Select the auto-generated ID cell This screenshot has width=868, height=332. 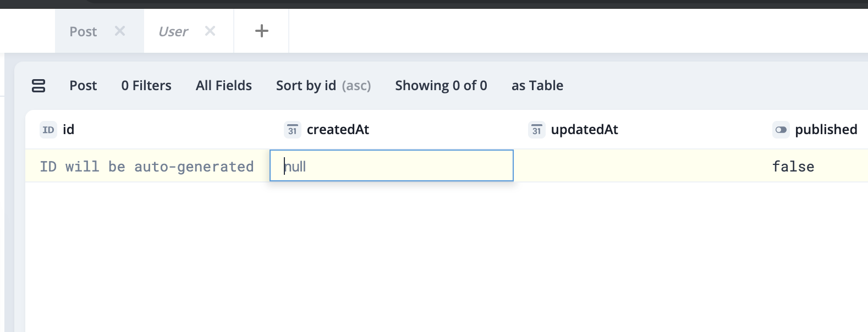coord(147,166)
